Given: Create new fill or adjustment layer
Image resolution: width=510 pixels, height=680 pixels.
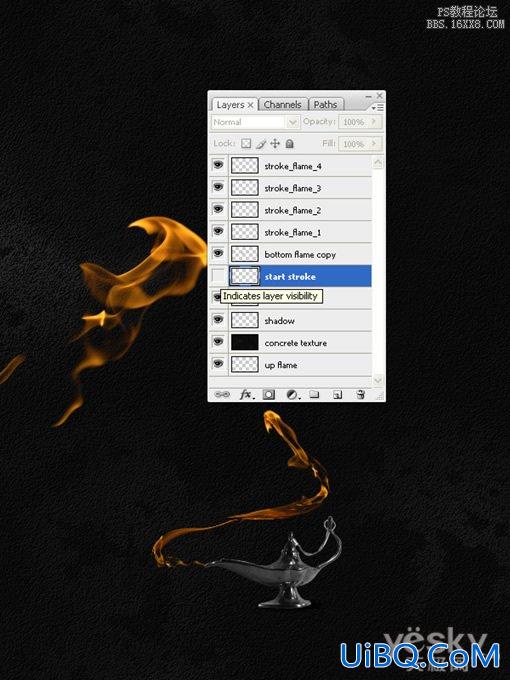Looking at the screenshot, I should coord(293,394).
